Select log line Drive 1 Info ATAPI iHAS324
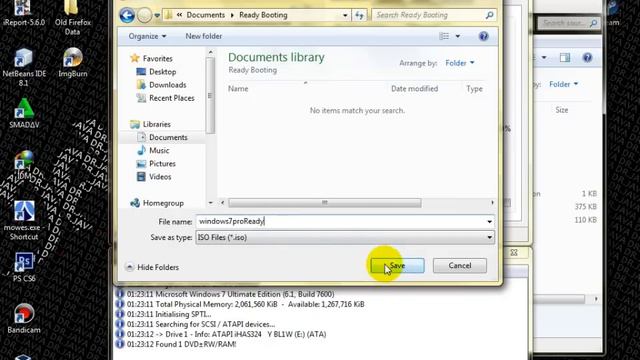The image size is (640, 360). [x=226, y=334]
